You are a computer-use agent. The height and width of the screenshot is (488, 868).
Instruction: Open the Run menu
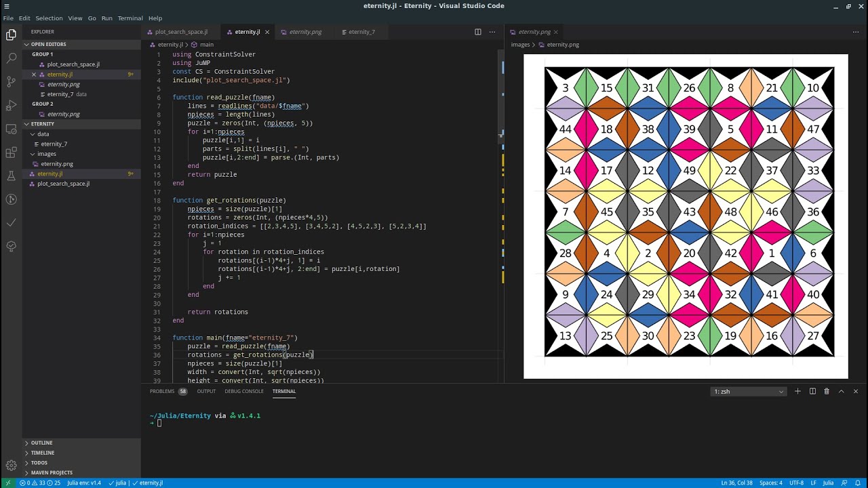coord(107,18)
